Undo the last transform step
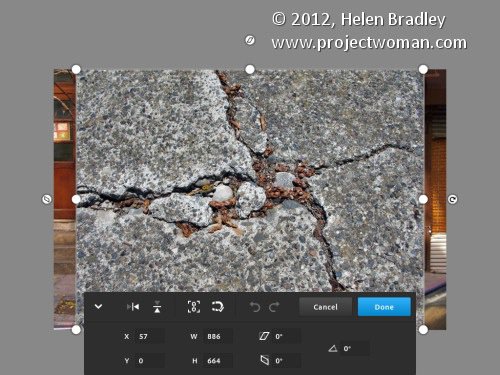This screenshot has width=500, height=375. coord(255,307)
